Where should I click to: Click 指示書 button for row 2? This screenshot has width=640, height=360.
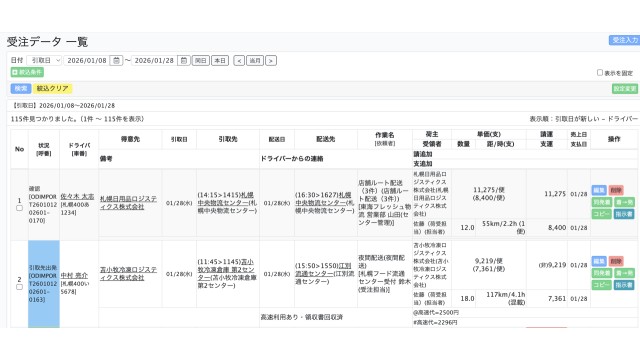pyautogui.click(x=624, y=285)
